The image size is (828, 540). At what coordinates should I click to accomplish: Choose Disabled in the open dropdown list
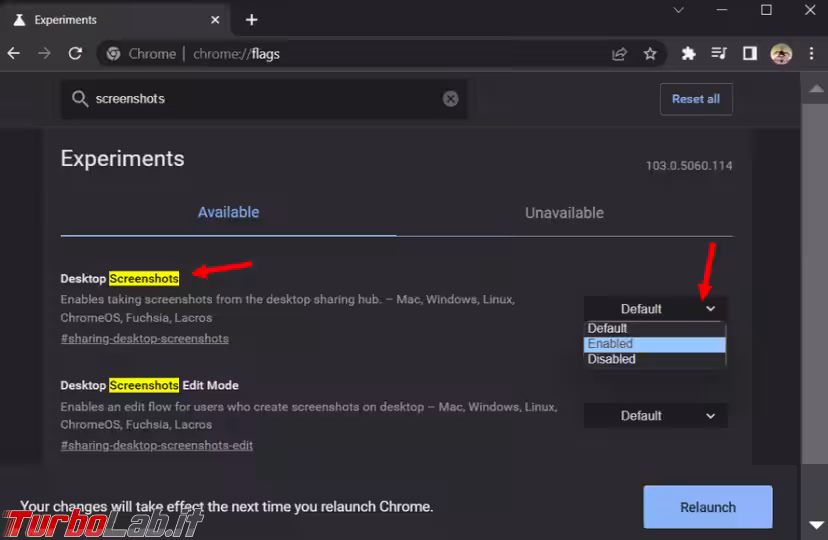(655, 359)
